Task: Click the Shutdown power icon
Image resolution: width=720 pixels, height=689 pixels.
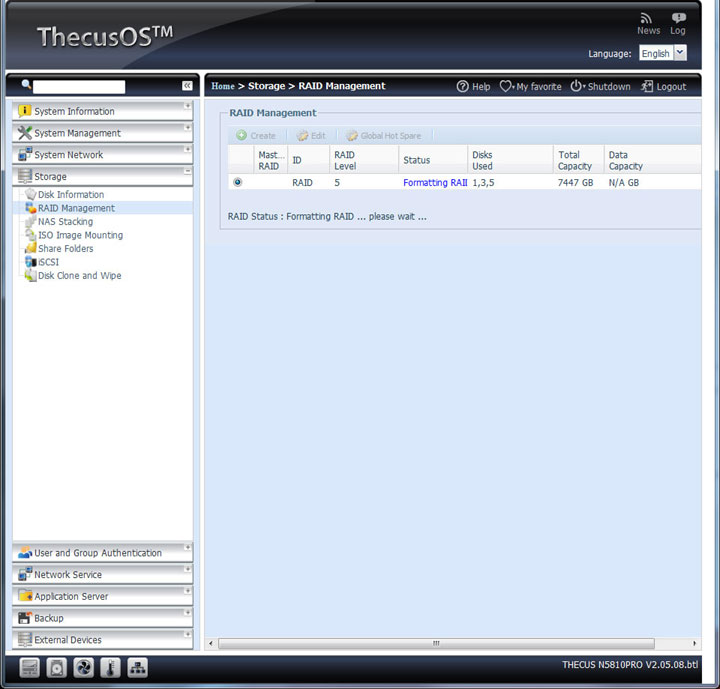Action: click(x=576, y=86)
